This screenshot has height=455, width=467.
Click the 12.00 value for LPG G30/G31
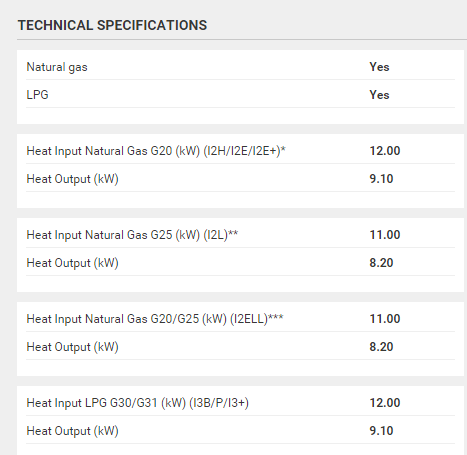tap(385, 403)
